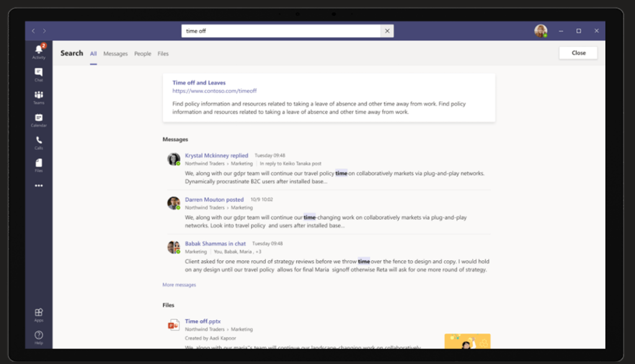Navigate back with the left arrow
This screenshot has height=364, width=635.
click(x=33, y=31)
